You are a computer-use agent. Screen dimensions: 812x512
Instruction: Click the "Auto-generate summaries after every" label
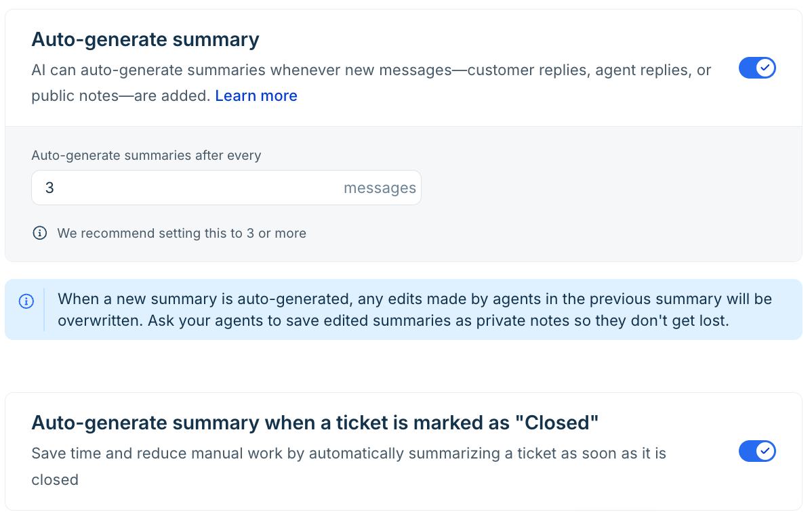tap(146, 155)
